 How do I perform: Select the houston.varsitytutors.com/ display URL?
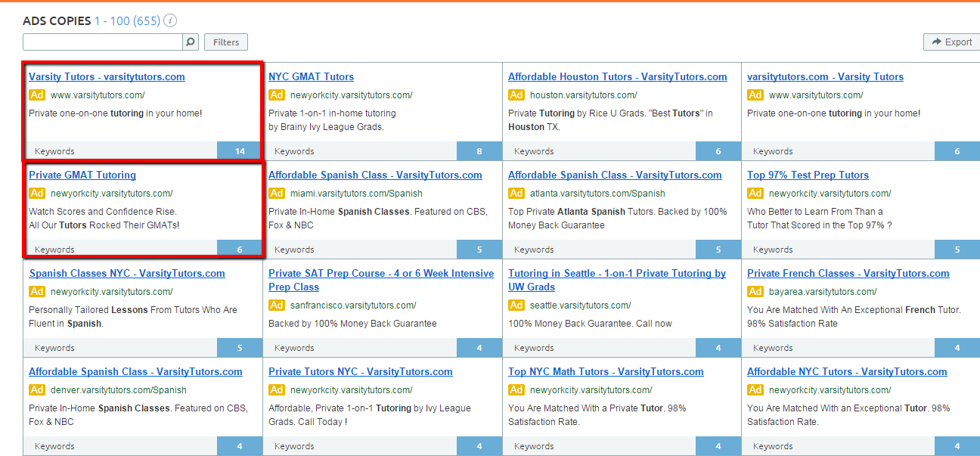(x=583, y=95)
